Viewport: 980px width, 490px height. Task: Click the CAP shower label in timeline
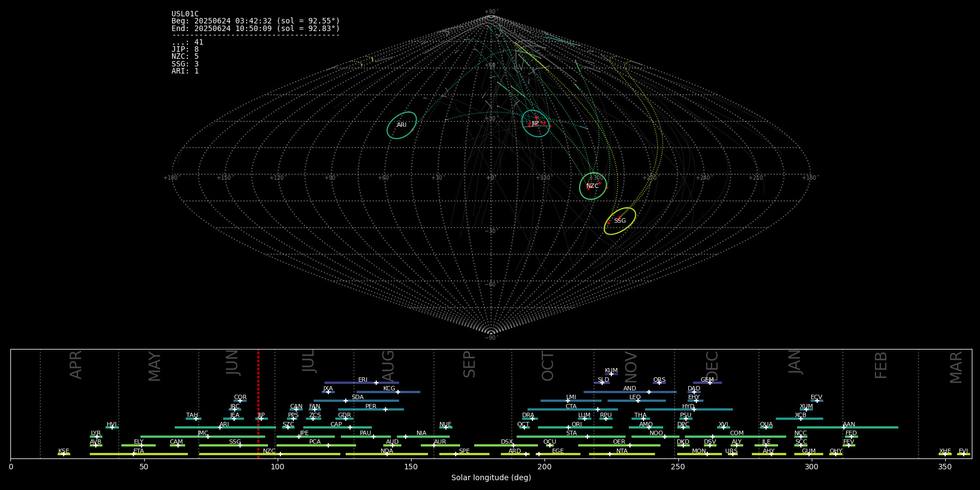[336, 425]
